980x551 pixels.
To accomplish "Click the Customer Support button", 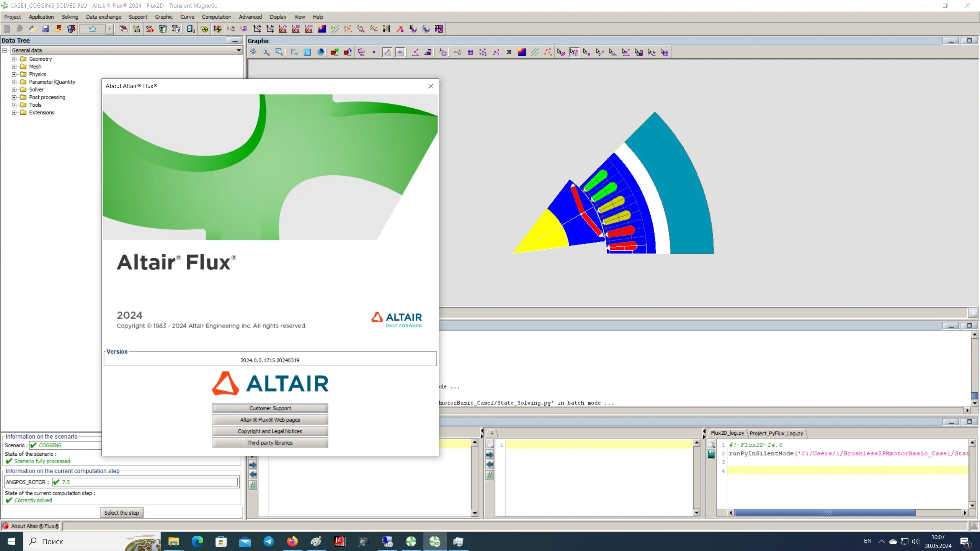I will tap(270, 408).
